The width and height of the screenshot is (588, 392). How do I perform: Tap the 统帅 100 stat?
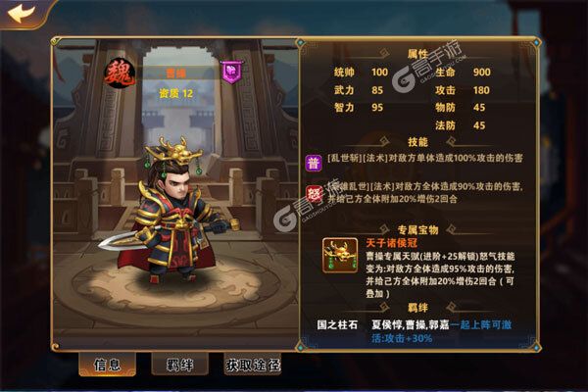pos(361,72)
